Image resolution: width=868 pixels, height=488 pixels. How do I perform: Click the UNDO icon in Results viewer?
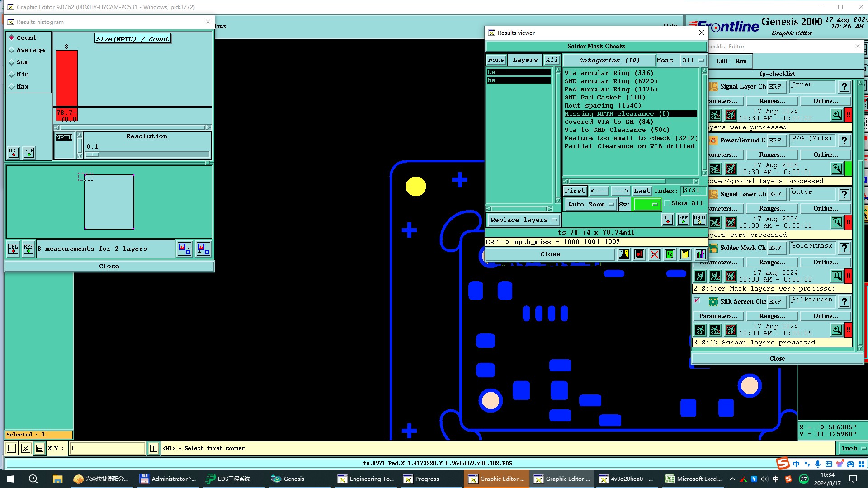pyautogui.click(x=699, y=220)
